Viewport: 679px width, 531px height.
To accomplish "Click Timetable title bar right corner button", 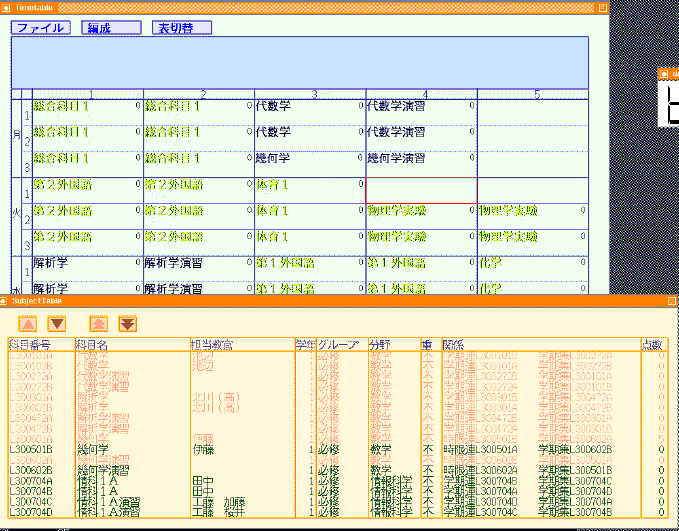I will pyautogui.click(x=602, y=6).
